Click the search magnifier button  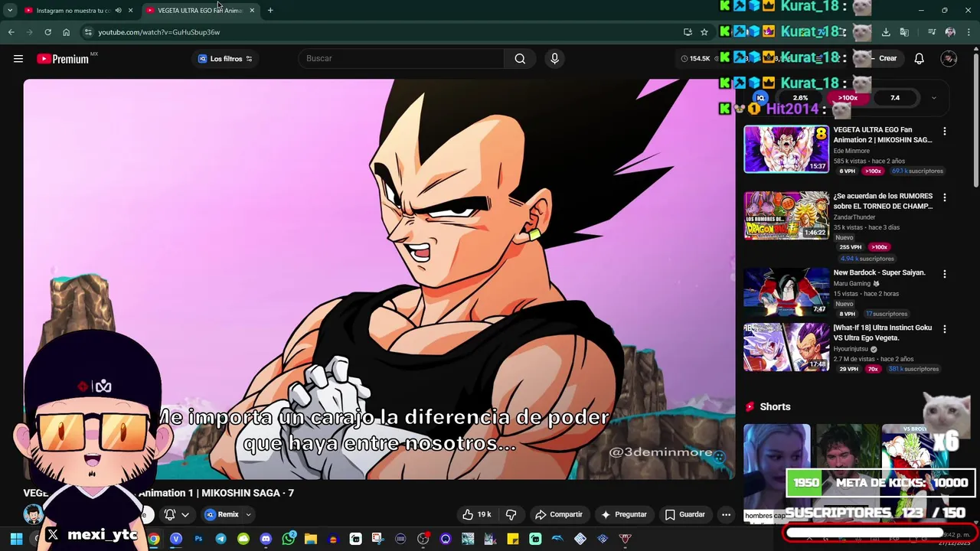tap(520, 59)
